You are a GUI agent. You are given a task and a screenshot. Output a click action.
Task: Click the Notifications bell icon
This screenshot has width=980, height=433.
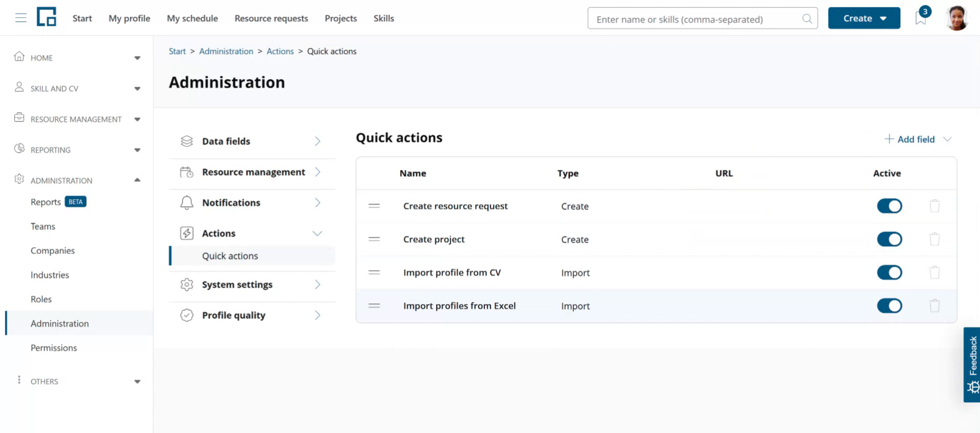click(187, 203)
